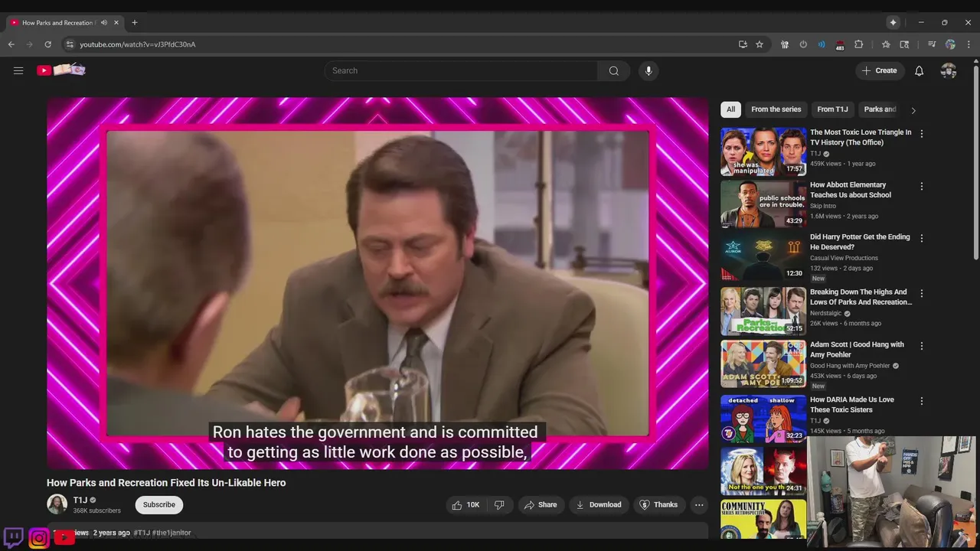The width and height of the screenshot is (980, 551).
Task: Switch to the How Parks and Recreation tab
Action: 57,23
